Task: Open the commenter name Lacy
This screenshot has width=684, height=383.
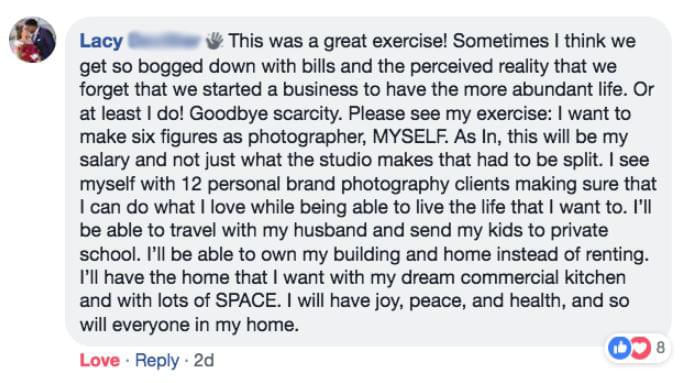Action: click(x=101, y=41)
